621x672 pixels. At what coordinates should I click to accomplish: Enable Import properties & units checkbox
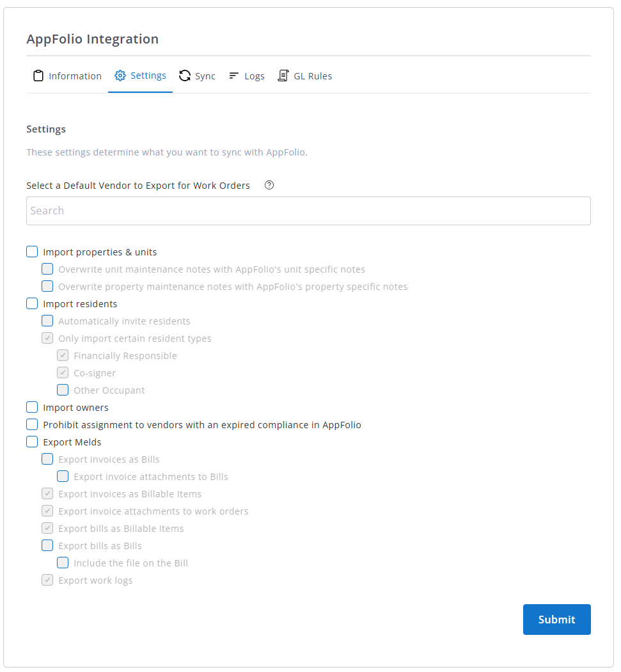click(x=32, y=252)
